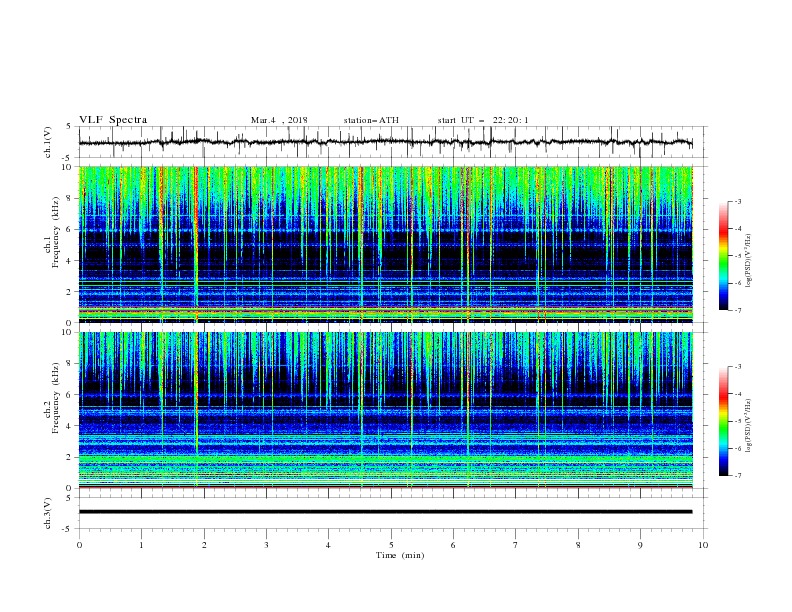
Task: Click the "Time (min)" x-axis label
Action: pos(400,555)
